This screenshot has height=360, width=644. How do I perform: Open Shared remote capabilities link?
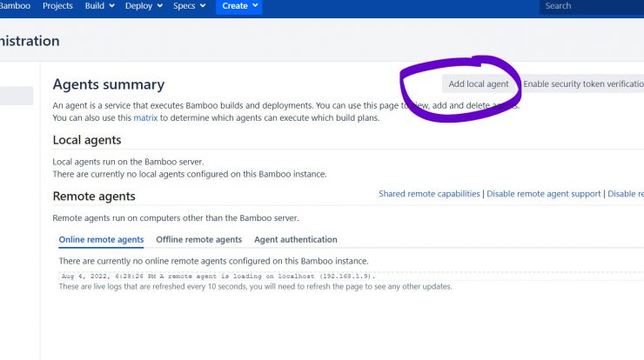[x=429, y=194]
